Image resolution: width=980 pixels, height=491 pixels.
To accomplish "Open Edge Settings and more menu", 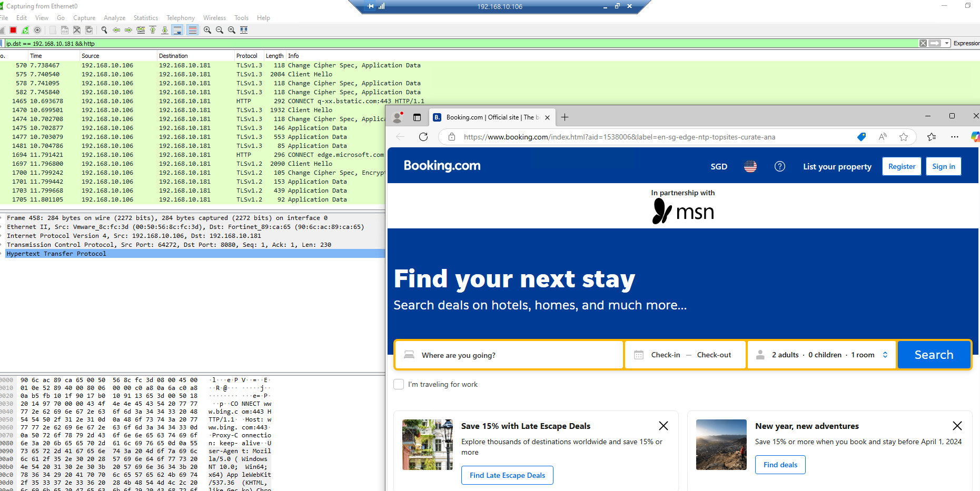I will click(955, 137).
